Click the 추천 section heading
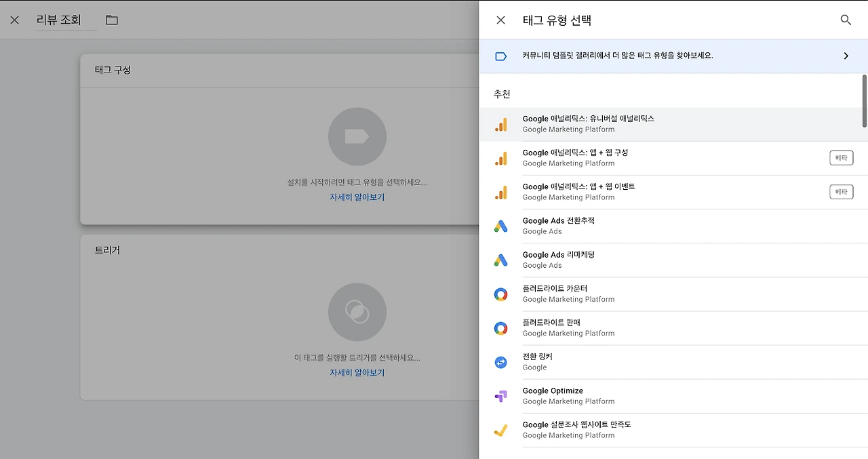The width and height of the screenshot is (868, 459). [x=502, y=94]
